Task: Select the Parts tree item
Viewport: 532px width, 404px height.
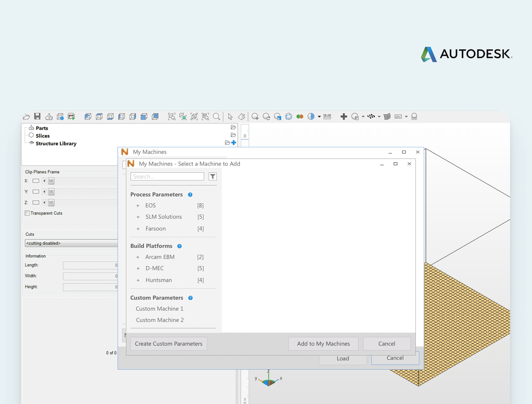Action: (42, 128)
